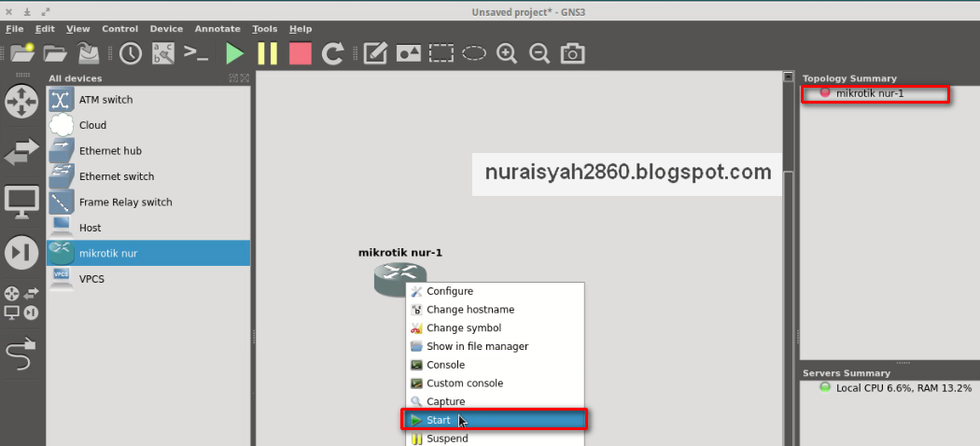
Task: Choose Change hostname from context menu
Action: (x=495, y=309)
